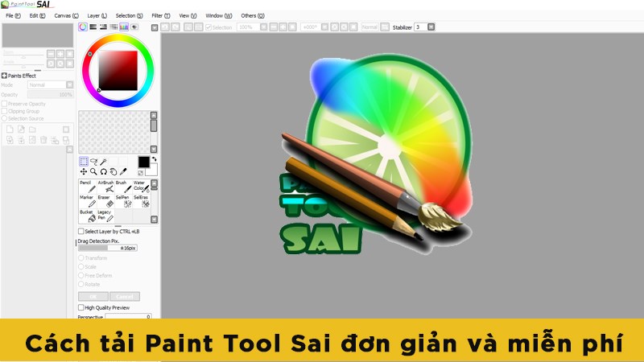Adjust the Drag Detection Pix slider

coord(108,248)
